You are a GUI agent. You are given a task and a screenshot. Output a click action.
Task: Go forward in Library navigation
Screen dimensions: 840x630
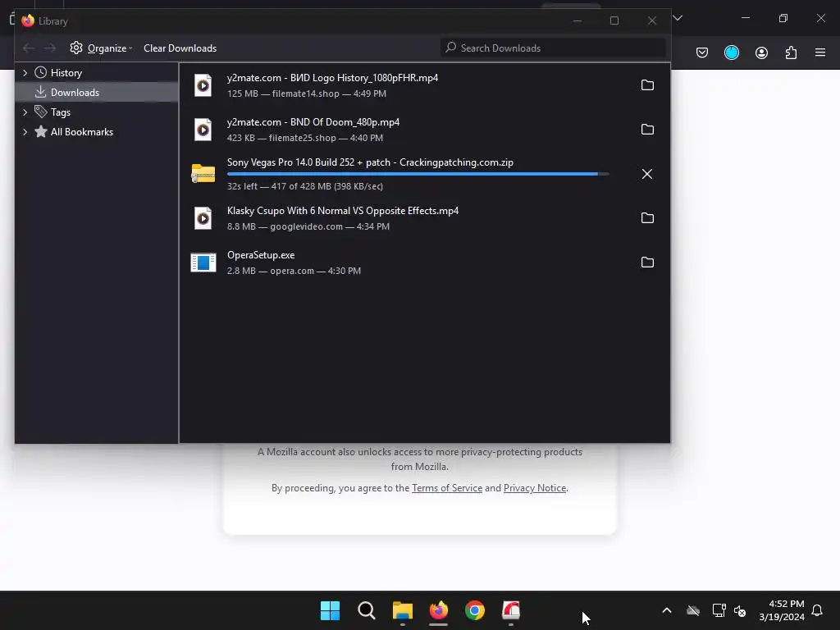tap(50, 48)
